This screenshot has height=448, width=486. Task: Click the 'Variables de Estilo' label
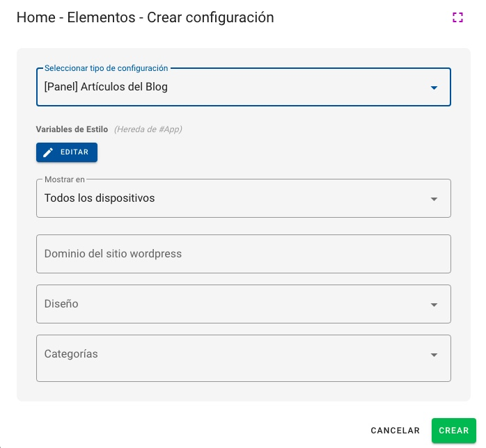72,129
